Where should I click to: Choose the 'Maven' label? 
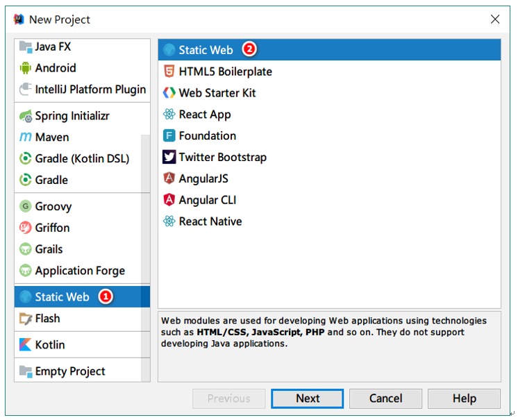point(52,137)
